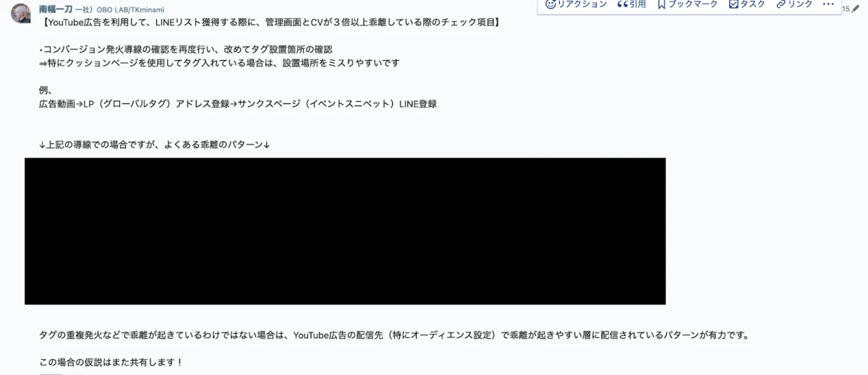868x375 pixels.
Task: Click the タスク label in message toolbar
Action: [x=753, y=4]
